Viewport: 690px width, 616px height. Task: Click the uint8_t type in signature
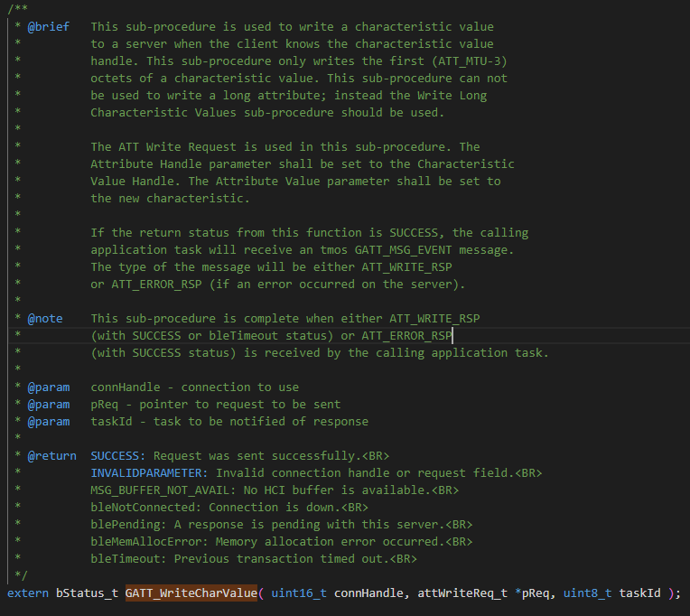[590, 593]
